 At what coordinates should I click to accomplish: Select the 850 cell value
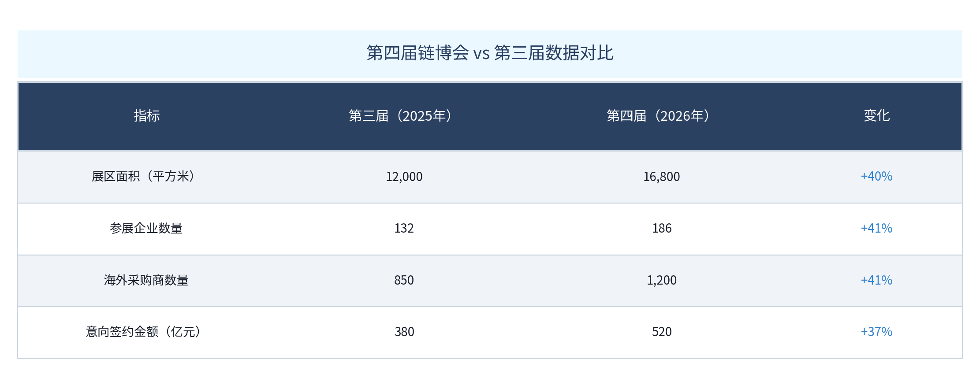(404, 280)
